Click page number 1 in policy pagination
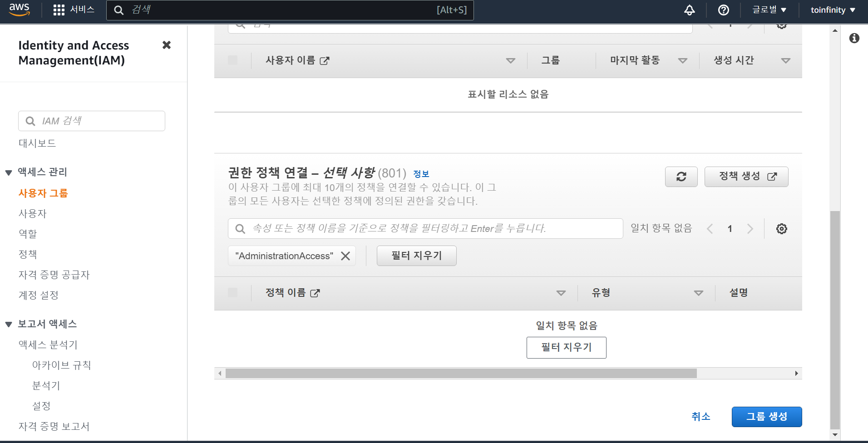This screenshot has width=868, height=443. (x=730, y=229)
